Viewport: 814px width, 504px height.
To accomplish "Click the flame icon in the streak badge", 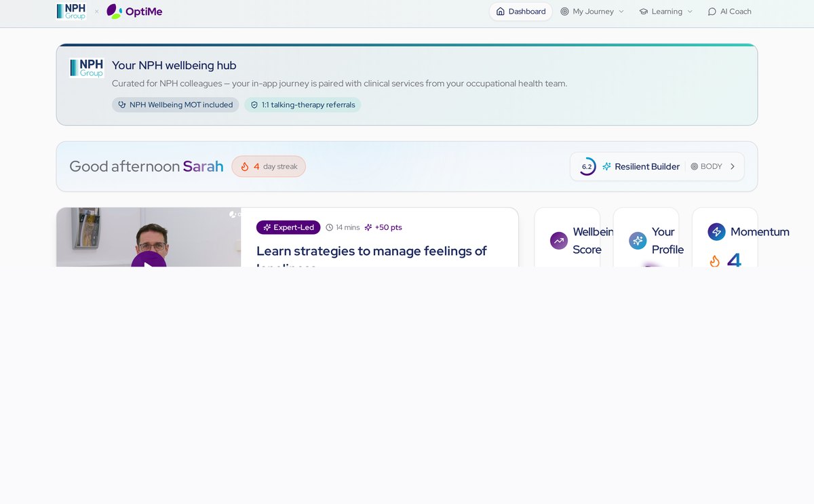I will tap(245, 166).
